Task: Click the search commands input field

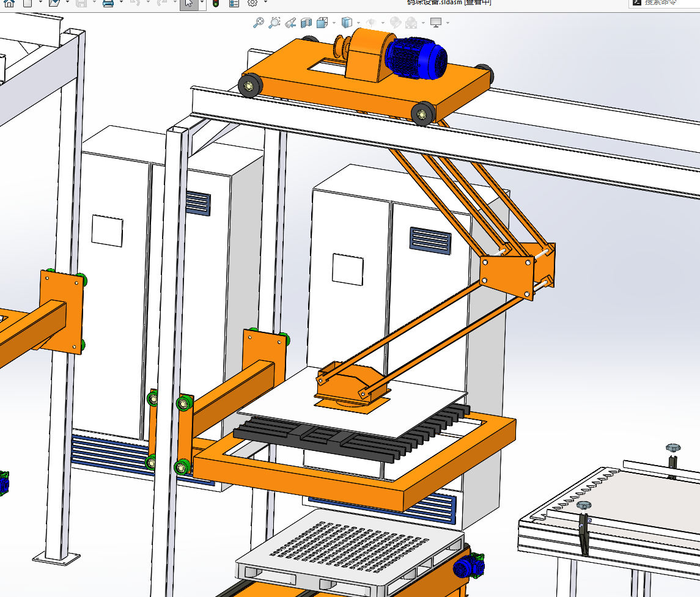Action: pyautogui.click(x=665, y=3)
